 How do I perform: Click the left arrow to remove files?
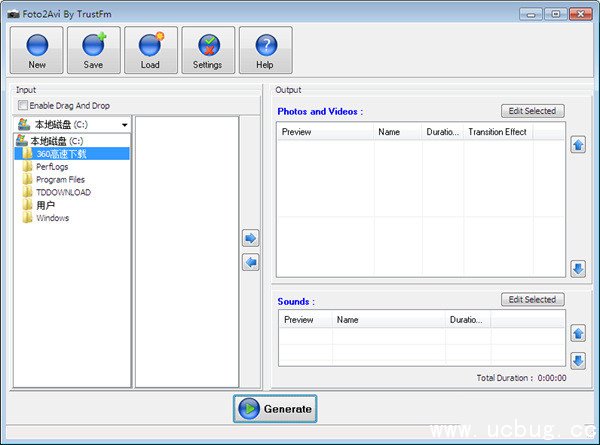[251, 262]
